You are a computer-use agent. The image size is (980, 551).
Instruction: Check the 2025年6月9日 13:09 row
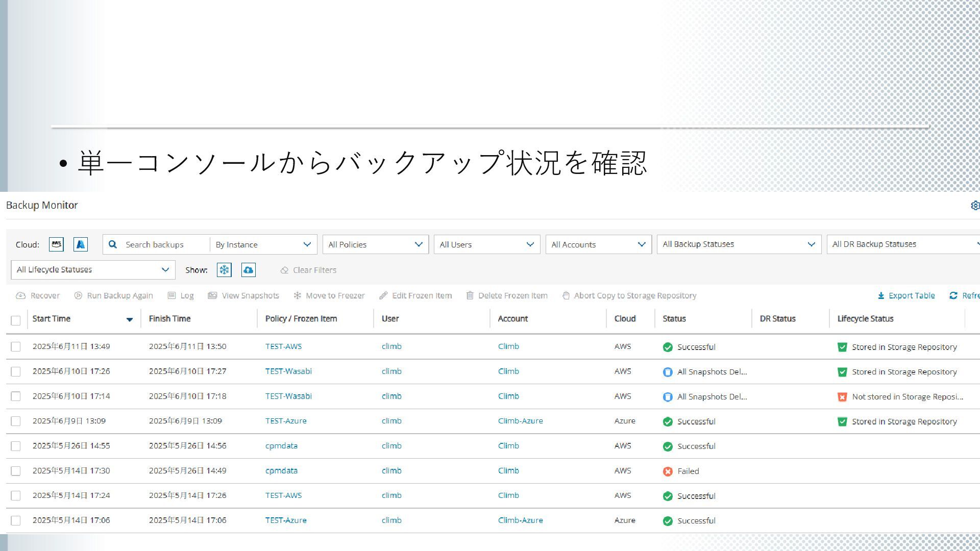16,421
